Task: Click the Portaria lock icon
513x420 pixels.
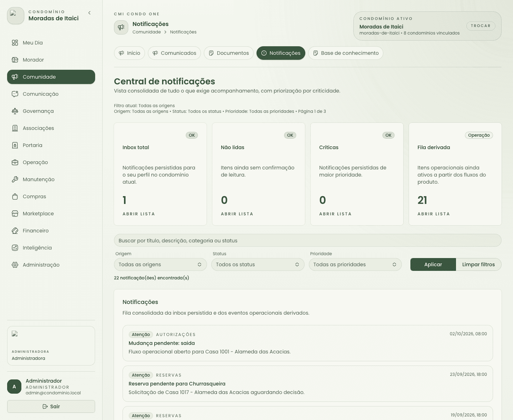Action: (15, 145)
